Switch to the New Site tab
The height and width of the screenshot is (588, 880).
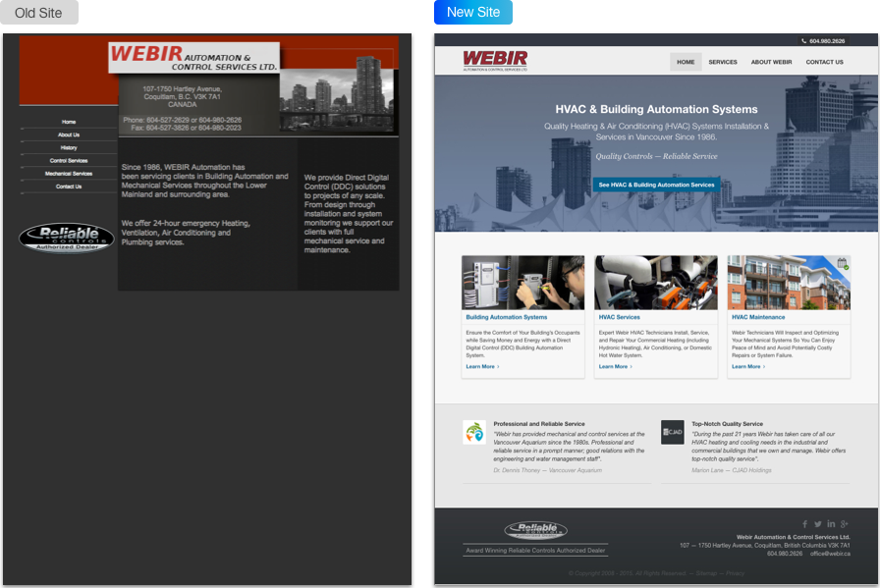tap(473, 13)
